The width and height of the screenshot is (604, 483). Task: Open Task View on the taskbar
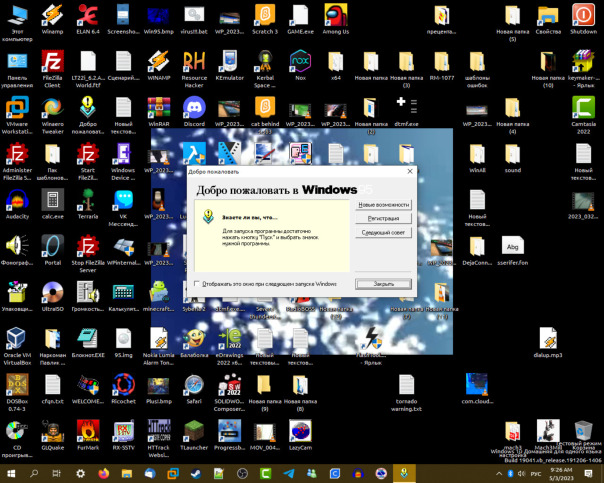[57, 473]
